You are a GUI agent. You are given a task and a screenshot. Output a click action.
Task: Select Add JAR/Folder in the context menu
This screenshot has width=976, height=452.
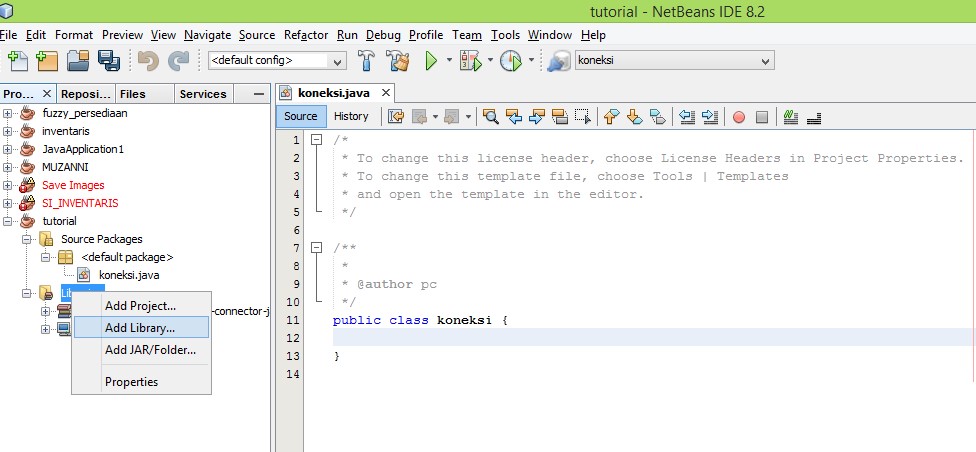click(x=150, y=350)
